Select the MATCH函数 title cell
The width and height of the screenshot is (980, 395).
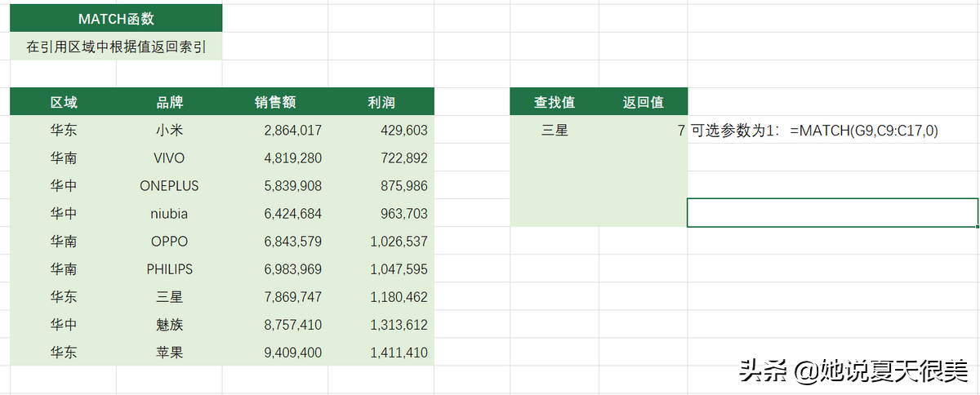tap(116, 19)
